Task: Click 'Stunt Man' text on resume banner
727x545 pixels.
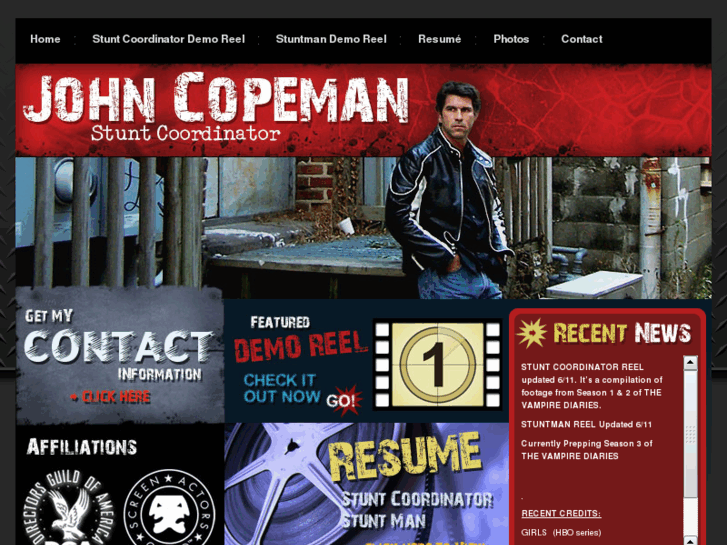Action: tap(383, 520)
